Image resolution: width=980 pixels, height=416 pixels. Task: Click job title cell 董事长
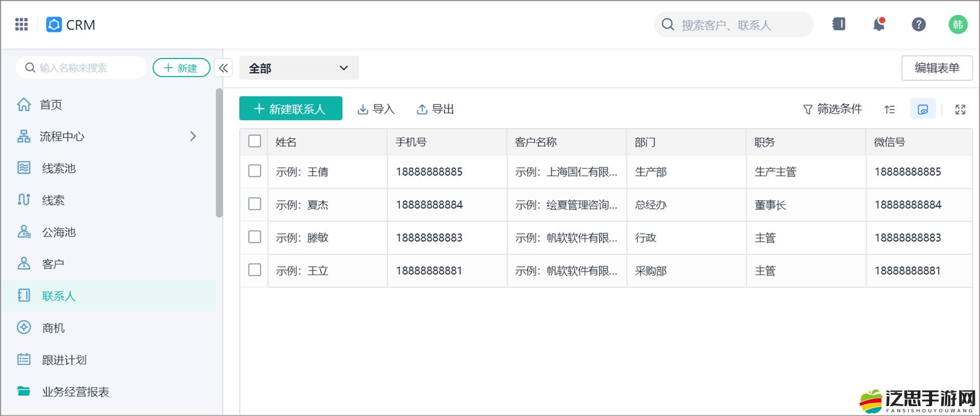770,205
